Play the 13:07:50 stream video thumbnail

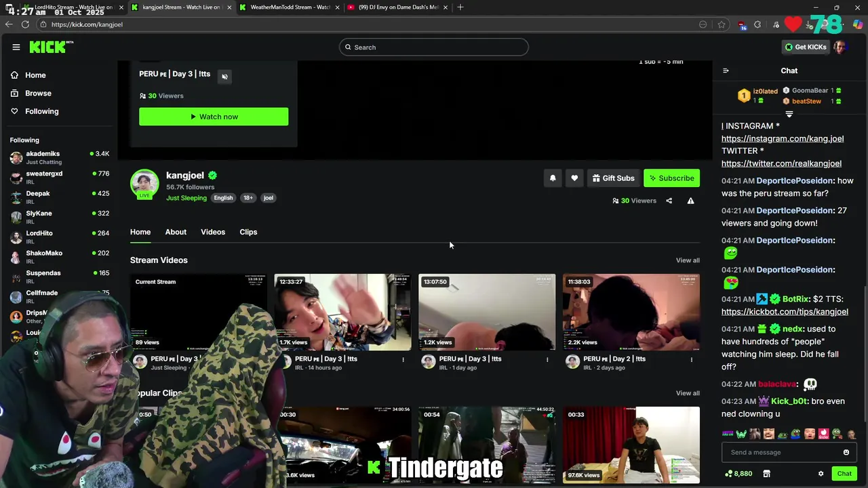(487, 312)
